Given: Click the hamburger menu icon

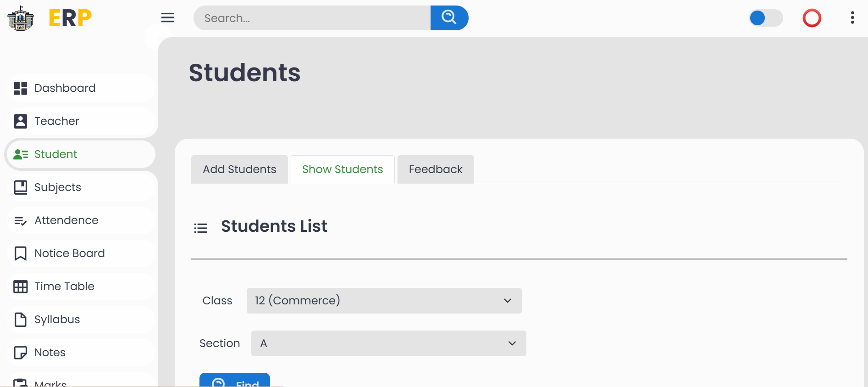Looking at the screenshot, I should 167,18.
